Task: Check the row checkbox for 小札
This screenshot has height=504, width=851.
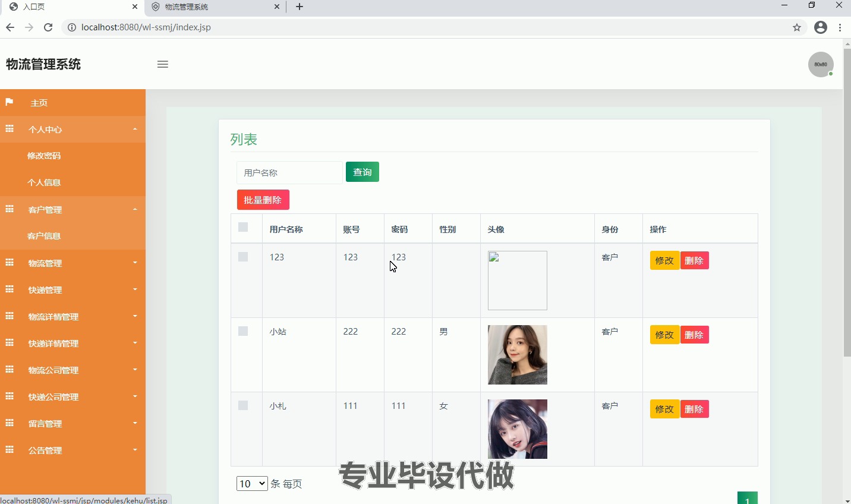Action: [x=243, y=405]
